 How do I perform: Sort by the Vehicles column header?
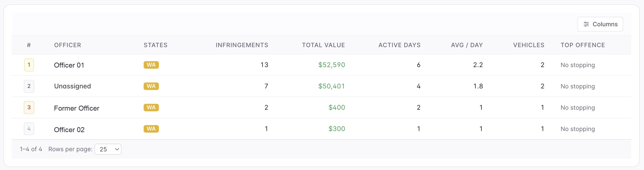[x=528, y=45]
